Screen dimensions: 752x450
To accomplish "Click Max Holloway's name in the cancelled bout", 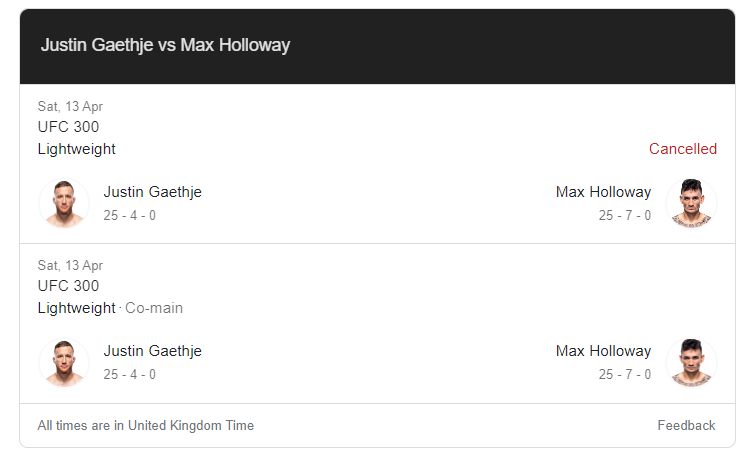I will tap(603, 192).
